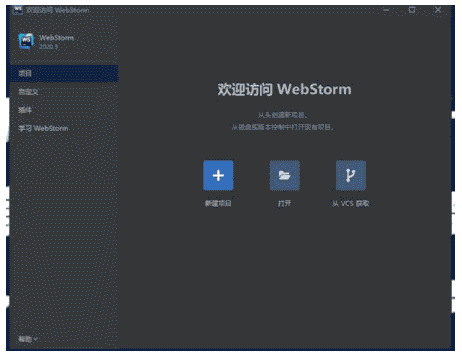Maximize the WebStorm welcome window
This screenshot has width=462, height=363.
pyautogui.click(x=412, y=10)
